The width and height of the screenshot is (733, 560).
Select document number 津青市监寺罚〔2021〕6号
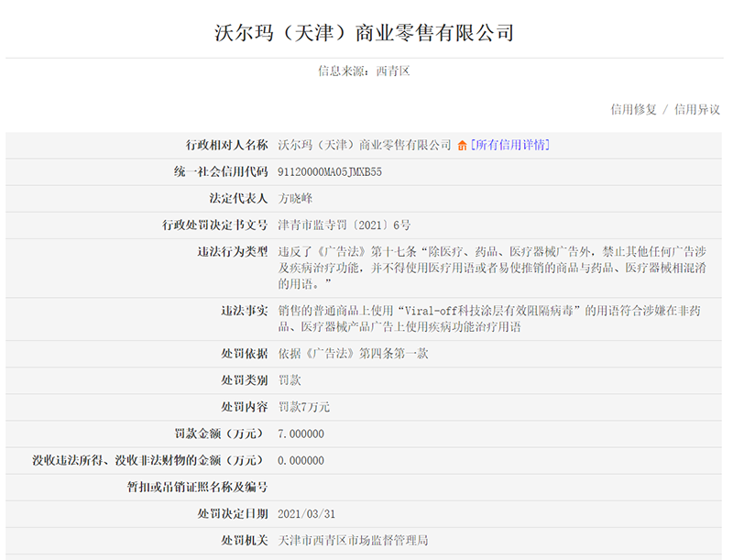pos(345,225)
